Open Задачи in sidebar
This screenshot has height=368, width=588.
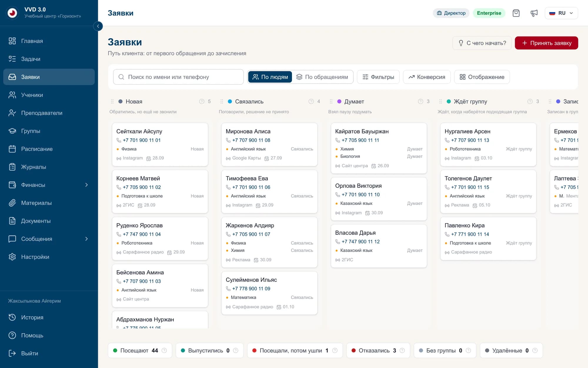click(49, 59)
